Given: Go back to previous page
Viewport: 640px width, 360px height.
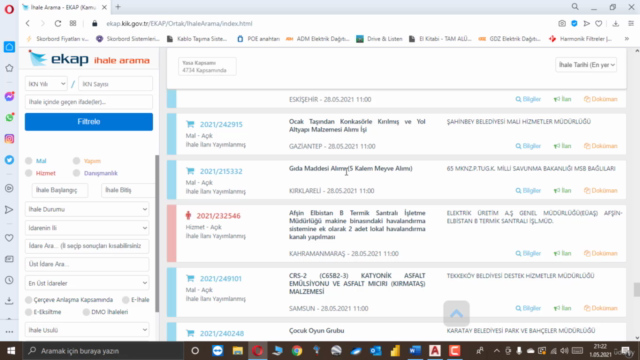Looking at the screenshot, I should [28, 24].
